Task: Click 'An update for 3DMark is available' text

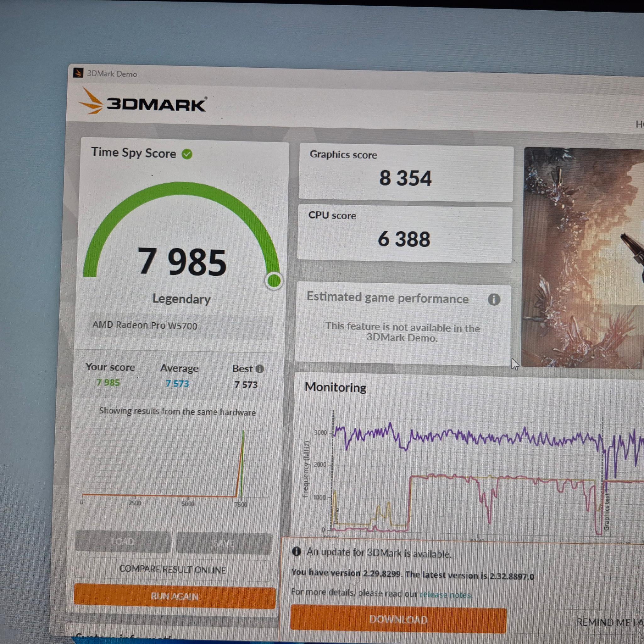Action: 379,553
